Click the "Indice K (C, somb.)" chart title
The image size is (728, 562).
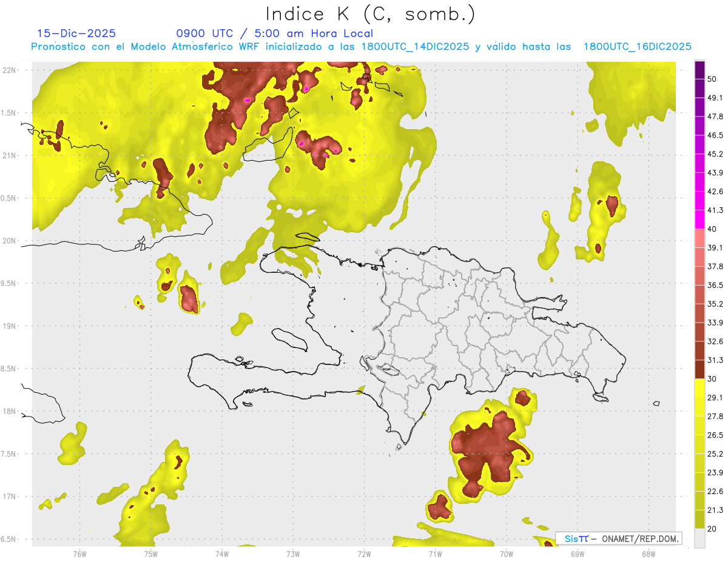(x=371, y=15)
